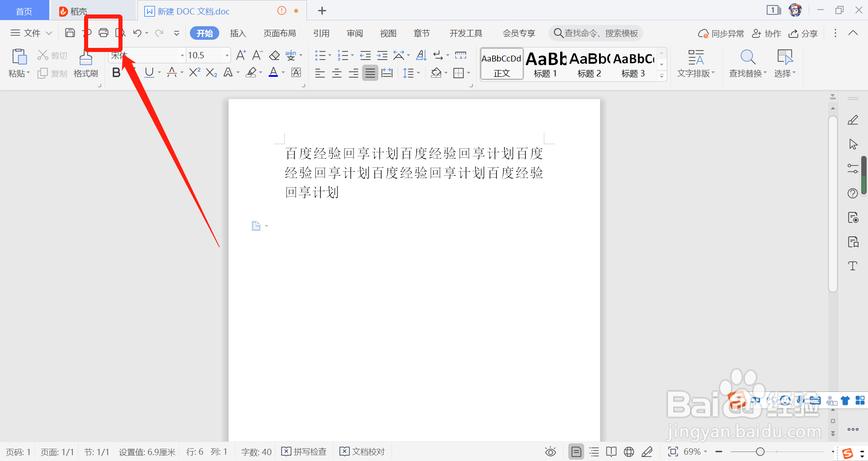Click the text effects outlined A icon
The height and width of the screenshot is (461, 868).
(228, 72)
